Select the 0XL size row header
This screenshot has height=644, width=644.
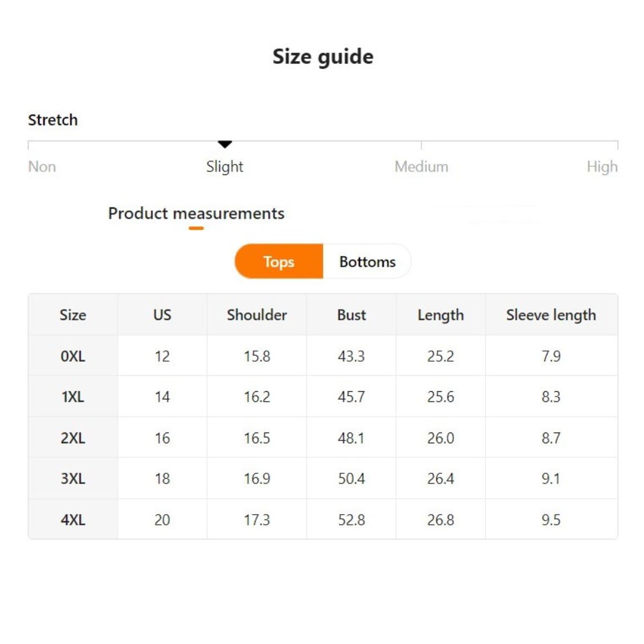tap(73, 356)
